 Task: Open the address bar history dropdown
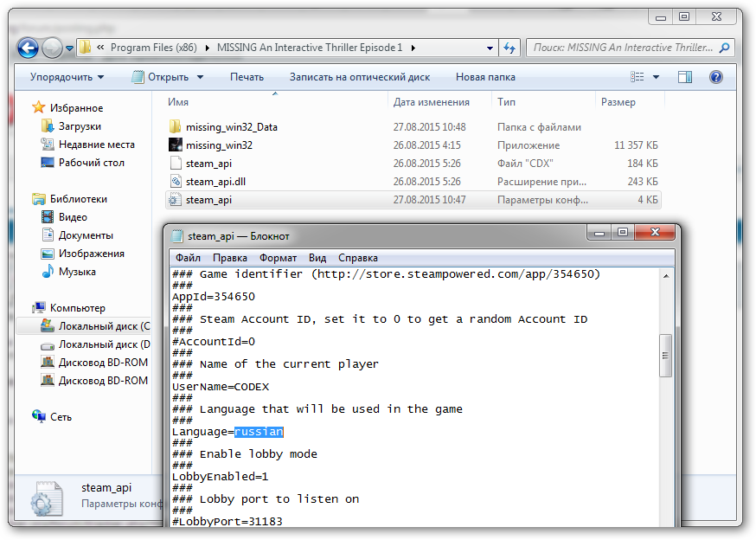490,48
